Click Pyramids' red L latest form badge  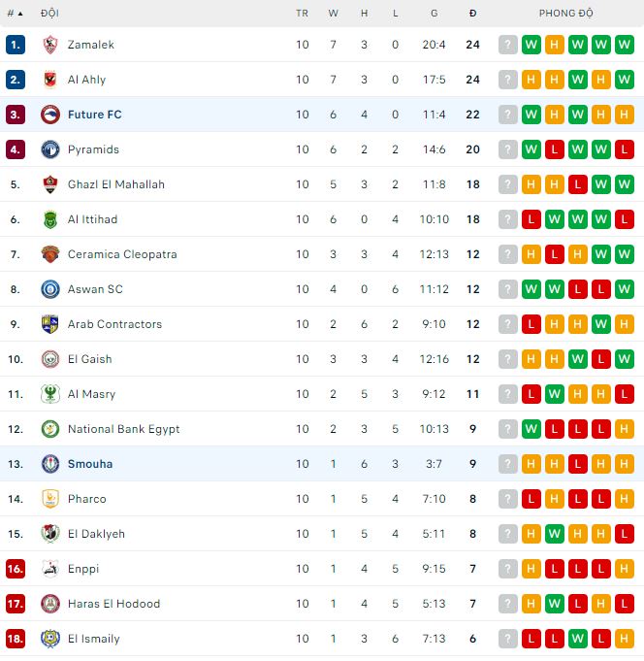[x=625, y=149]
